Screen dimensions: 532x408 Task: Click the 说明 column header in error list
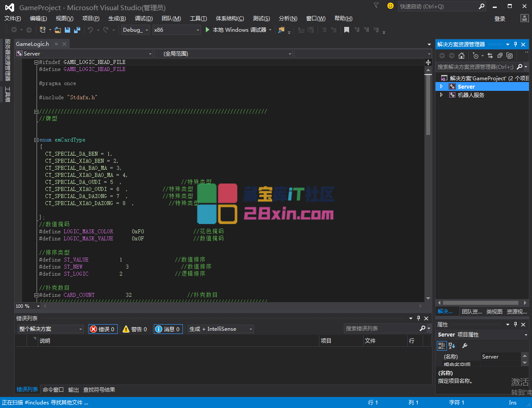[x=179, y=341]
